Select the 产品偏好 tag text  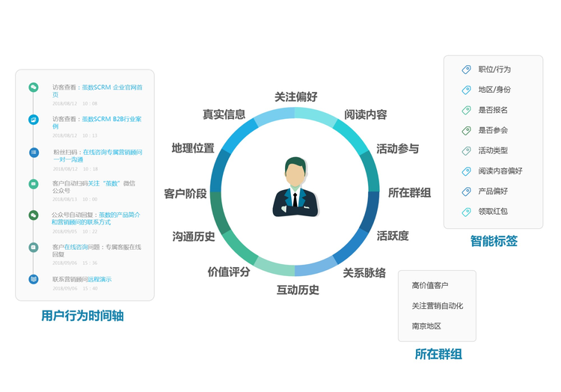pos(493,192)
